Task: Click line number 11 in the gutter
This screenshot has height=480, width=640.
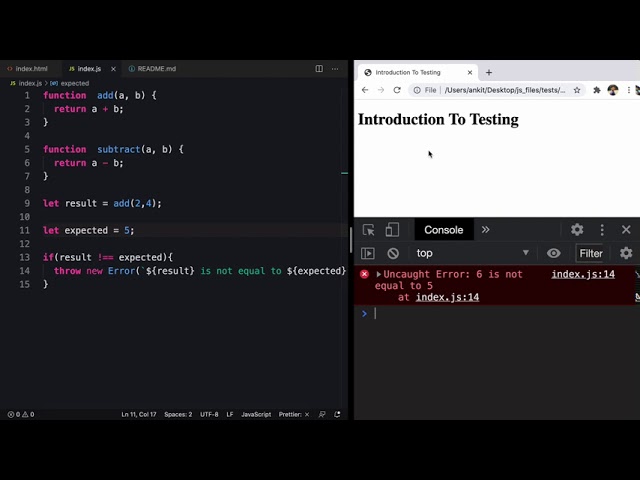Action: (x=24, y=230)
